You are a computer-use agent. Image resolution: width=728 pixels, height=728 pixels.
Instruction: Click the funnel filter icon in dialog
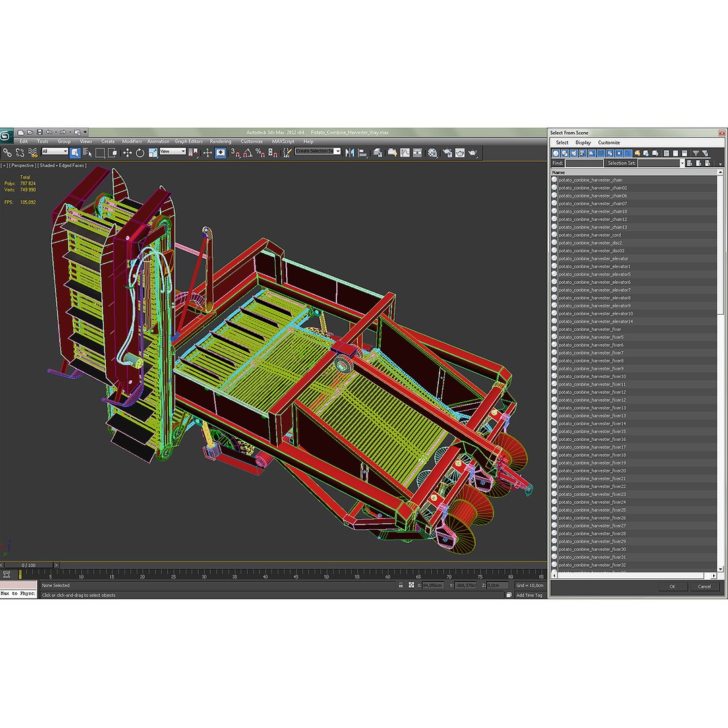[696, 153]
